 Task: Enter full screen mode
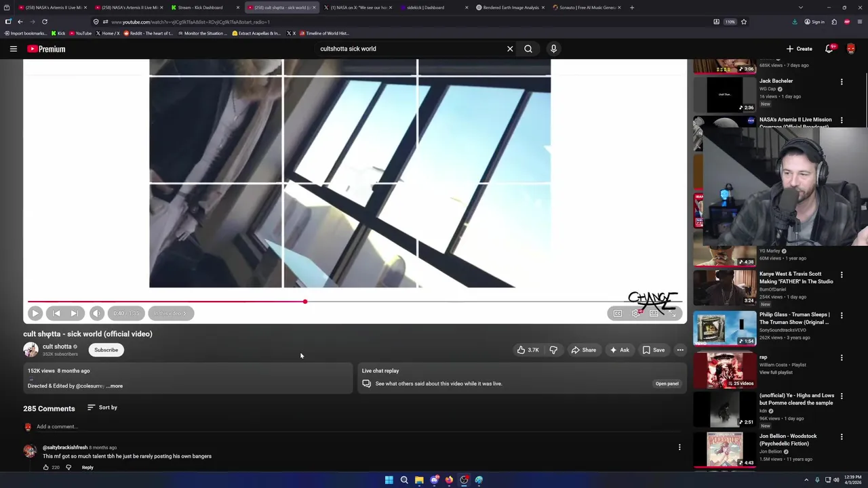click(672, 313)
